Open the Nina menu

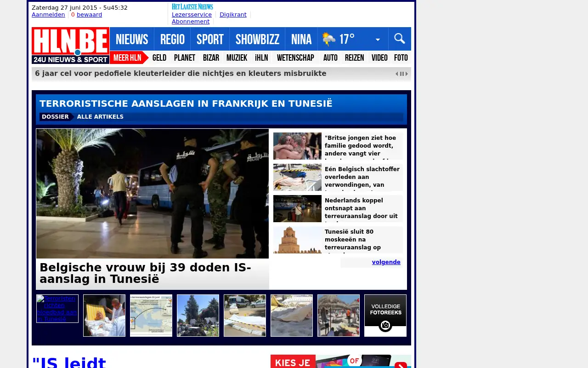click(301, 39)
